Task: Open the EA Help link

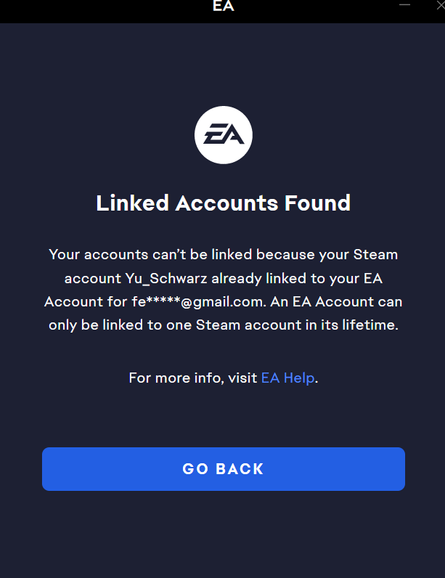Action: coord(288,378)
